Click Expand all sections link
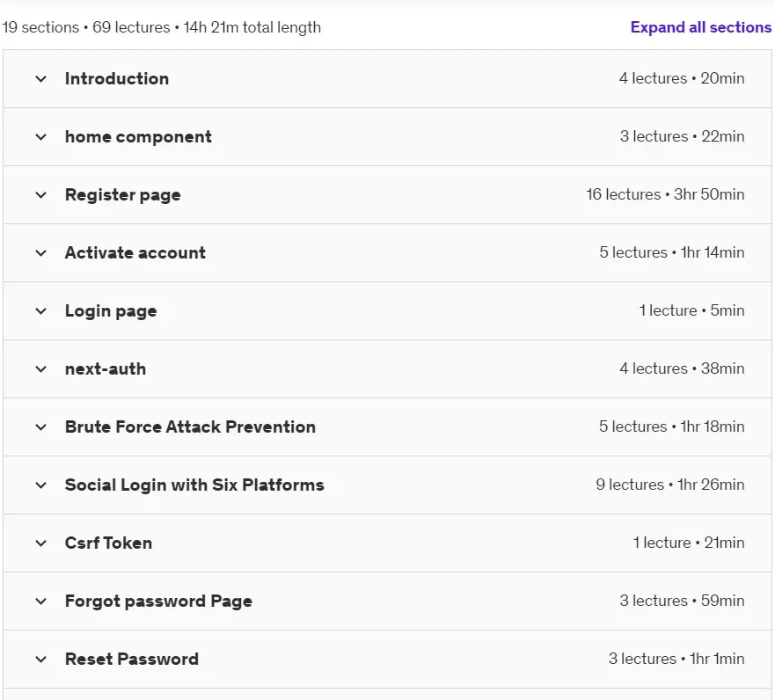This screenshot has height=700, width=775. click(x=701, y=27)
